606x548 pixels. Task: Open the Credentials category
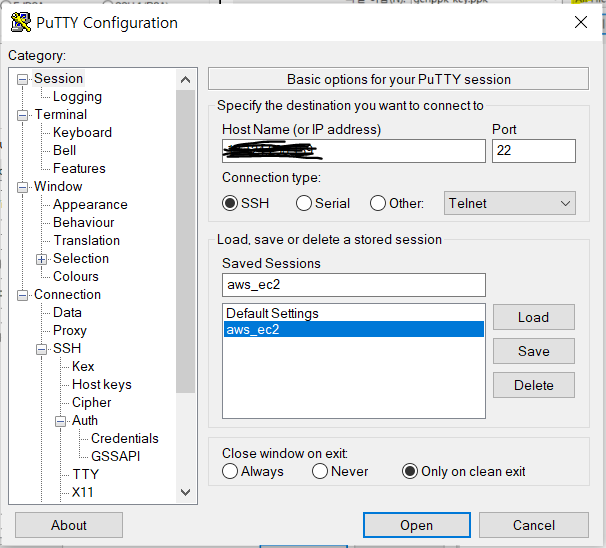124,438
